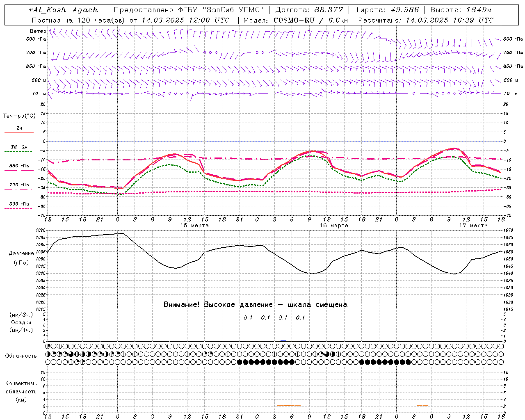Viewport: 525px width, 420px height.
Task: Select the 17 марта date label
Action: 473,226
